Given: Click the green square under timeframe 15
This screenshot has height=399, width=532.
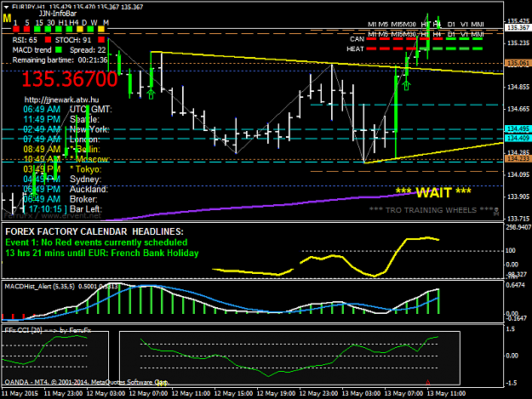Looking at the screenshot, I should click(x=37, y=30).
